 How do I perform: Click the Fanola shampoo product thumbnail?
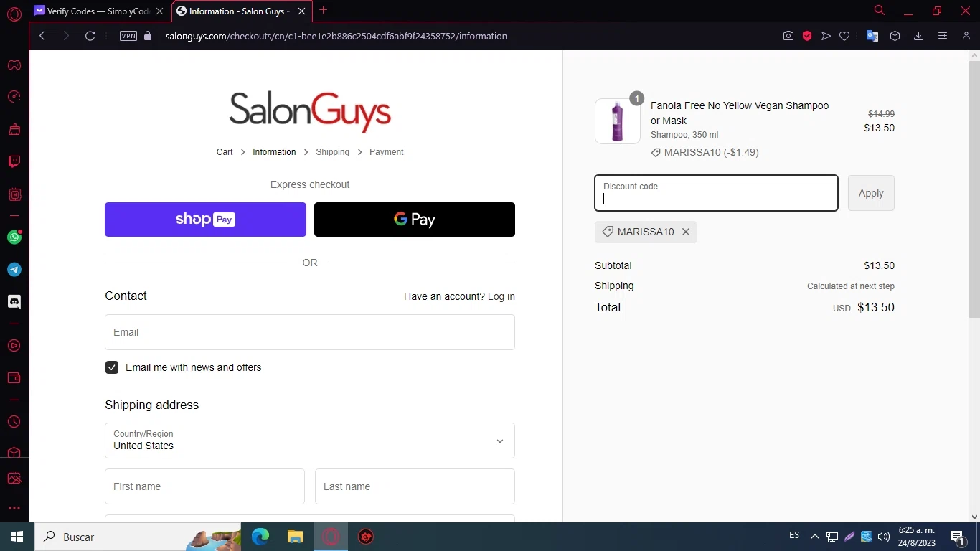coord(618,121)
